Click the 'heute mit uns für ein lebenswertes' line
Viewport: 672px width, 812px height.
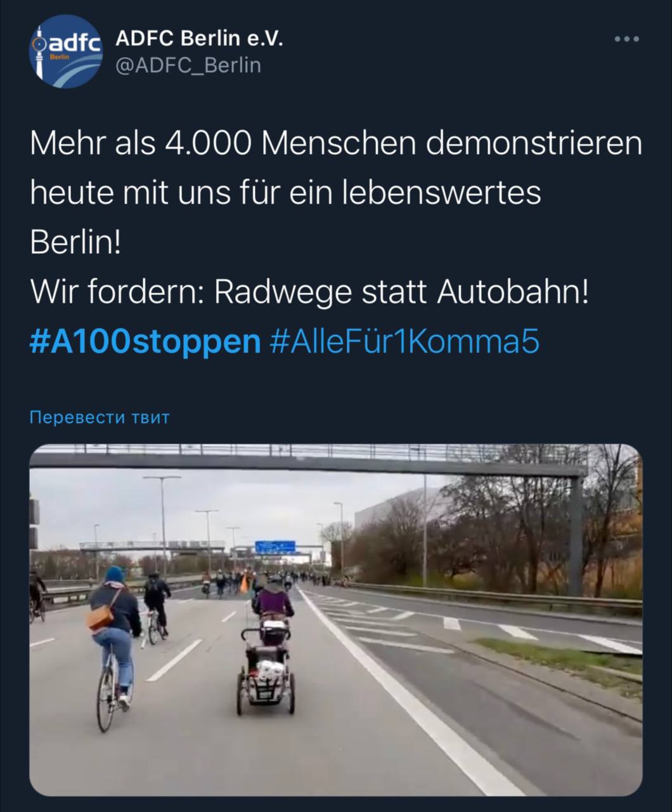coord(285,192)
